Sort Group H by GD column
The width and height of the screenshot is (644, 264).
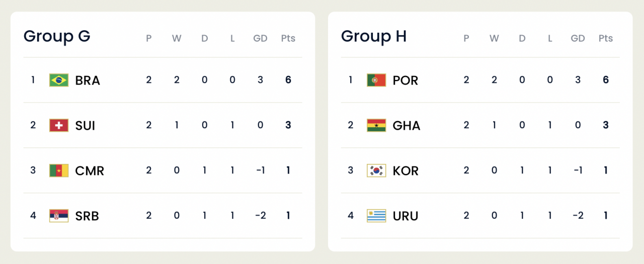pyautogui.click(x=578, y=38)
